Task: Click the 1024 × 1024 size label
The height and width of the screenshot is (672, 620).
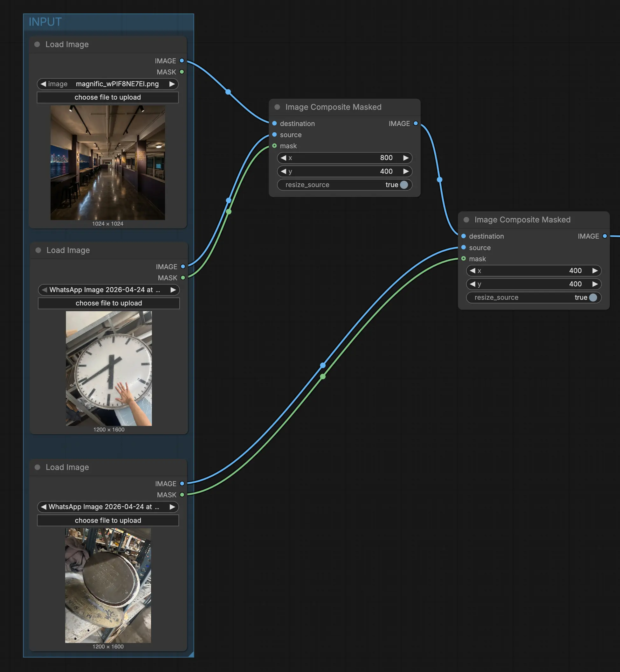Action: pos(108,224)
